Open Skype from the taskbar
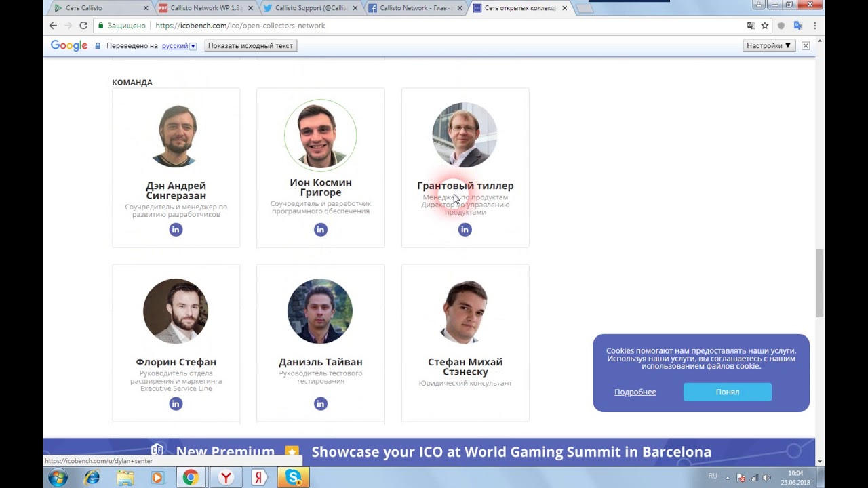This screenshot has height=488, width=868. tap(294, 477)
